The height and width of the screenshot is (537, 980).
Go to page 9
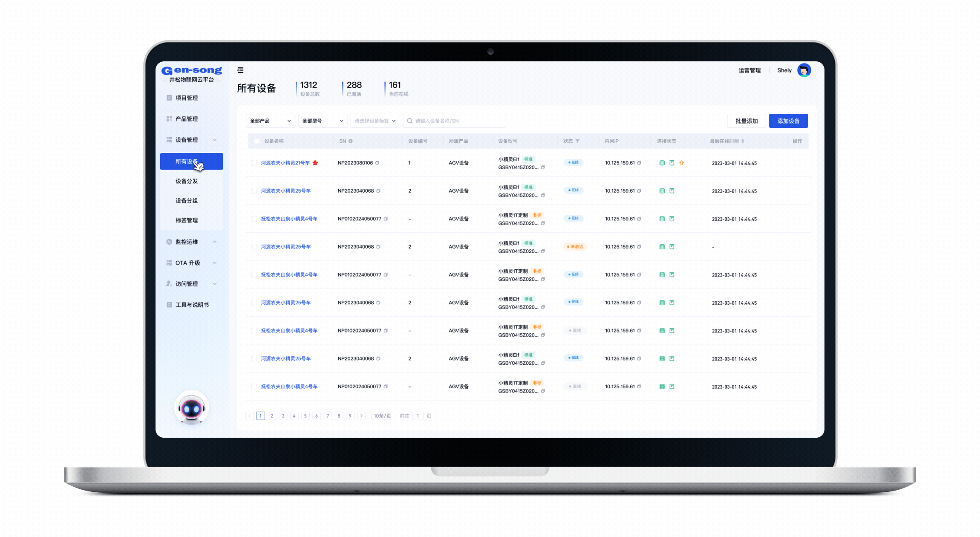350,416
